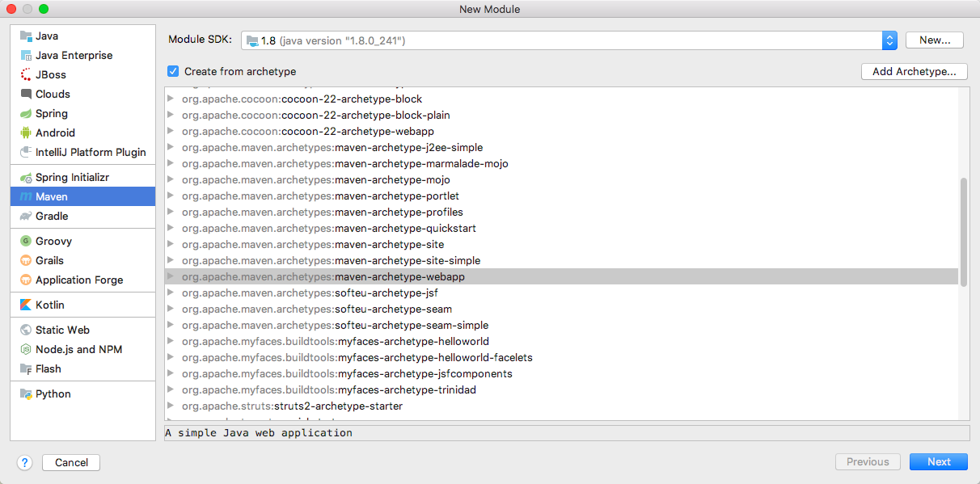Click the Clouds icon in sidebar
The height and width of the screenshot is (484, 980).
[x=26, y=95]
